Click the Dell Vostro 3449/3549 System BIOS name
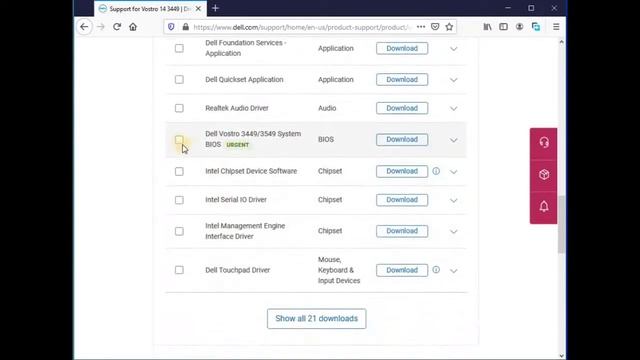This screenshot has height=360, width=640. click(x=253, y=139)
